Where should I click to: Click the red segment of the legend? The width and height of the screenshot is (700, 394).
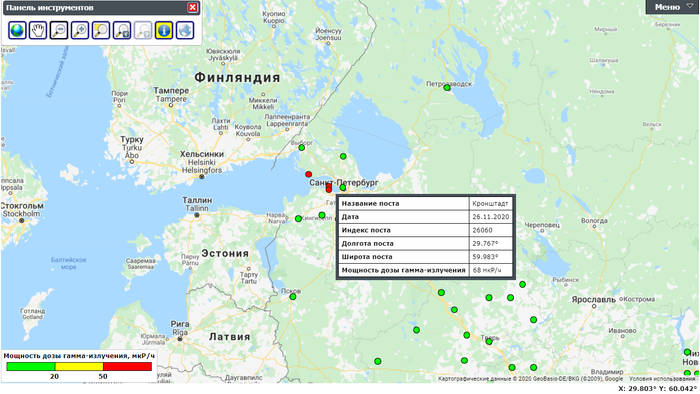pyautogui.click(x=127, y=366)
